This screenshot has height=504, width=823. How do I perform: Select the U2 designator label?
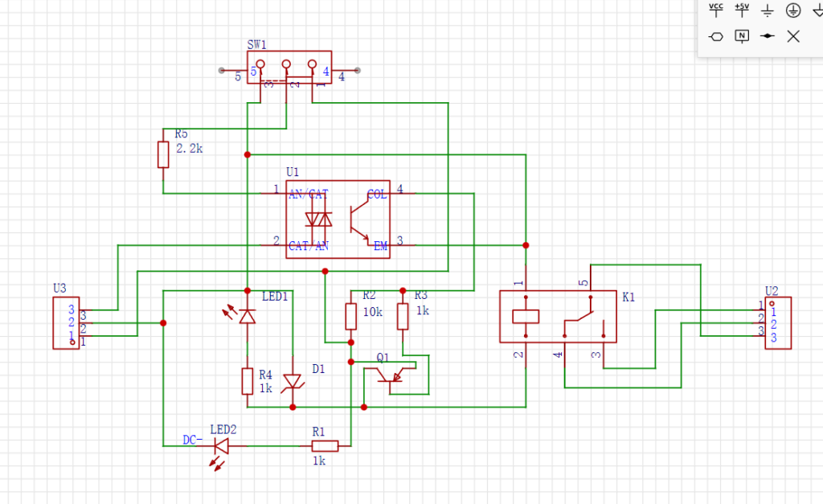click(x=772, y=291)
